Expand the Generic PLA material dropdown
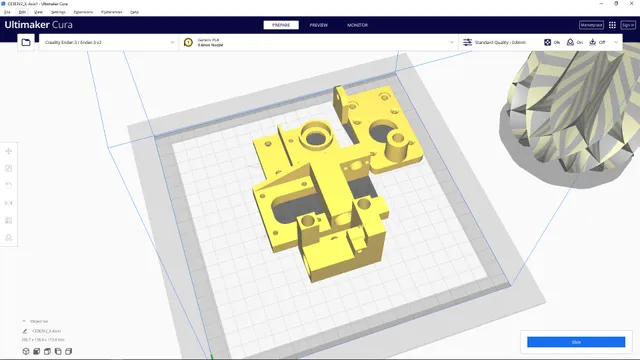Image resolution: width=640 pixels, height=360 pixels. coord(319,42)
